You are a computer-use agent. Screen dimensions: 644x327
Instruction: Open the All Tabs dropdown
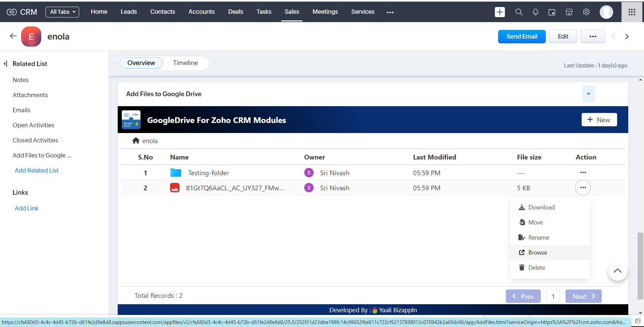tap(62, 12)
